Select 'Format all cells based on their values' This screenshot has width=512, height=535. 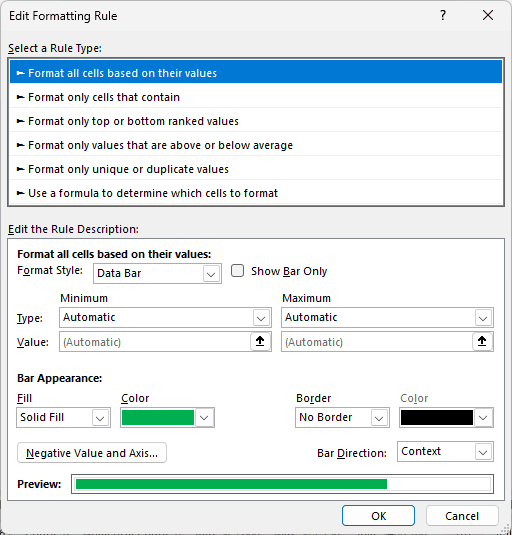256,73
